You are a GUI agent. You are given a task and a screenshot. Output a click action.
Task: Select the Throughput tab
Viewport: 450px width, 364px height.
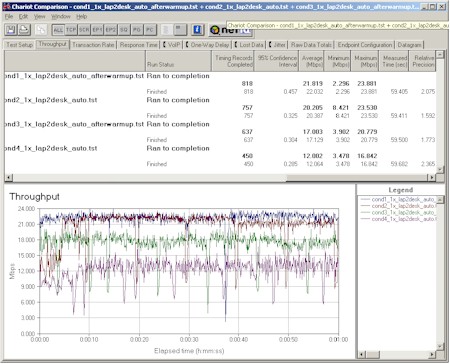52,44
